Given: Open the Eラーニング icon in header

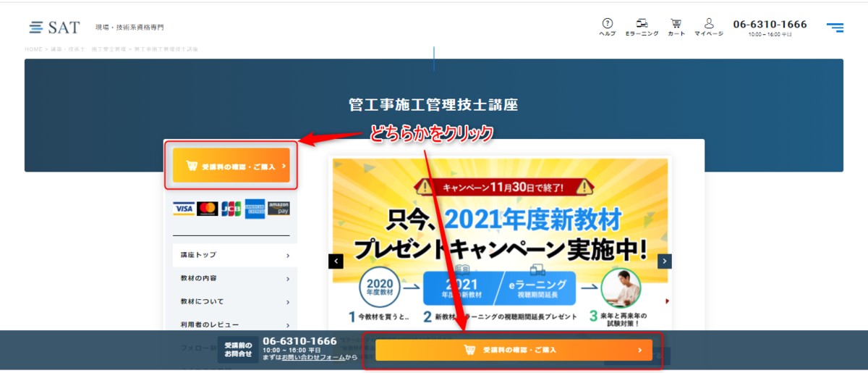Looking at the screenshot, I should coord(642,28).
